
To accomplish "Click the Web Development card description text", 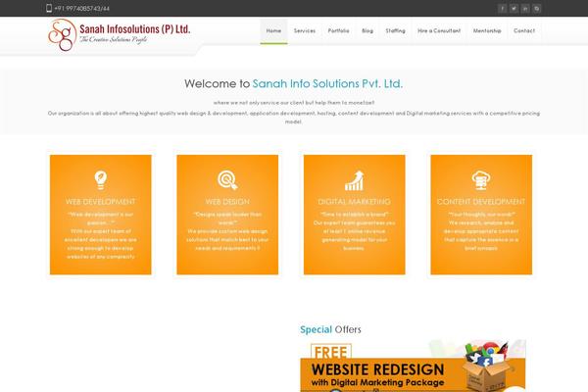I will (x=101, y=235).
